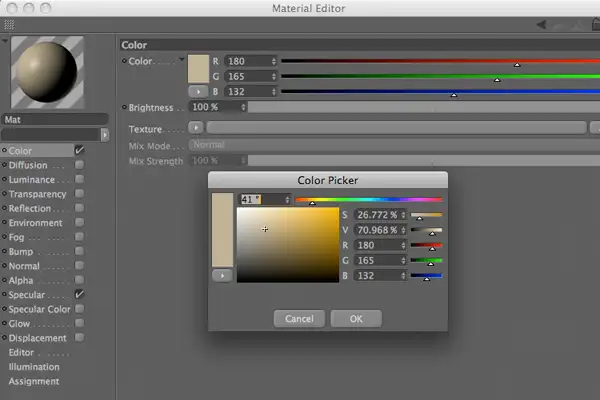Click the Texture path bar
The image size is (600, 400).
[396, 127]
